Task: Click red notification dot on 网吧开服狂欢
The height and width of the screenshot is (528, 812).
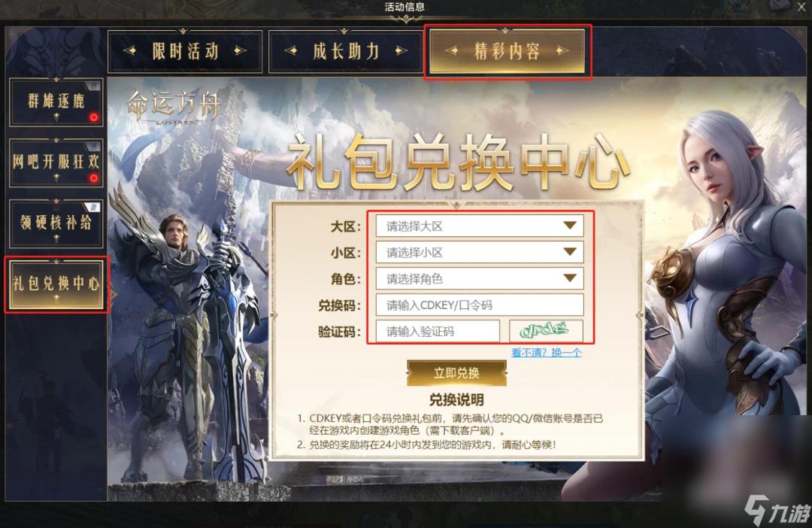Action: point(94,178)
